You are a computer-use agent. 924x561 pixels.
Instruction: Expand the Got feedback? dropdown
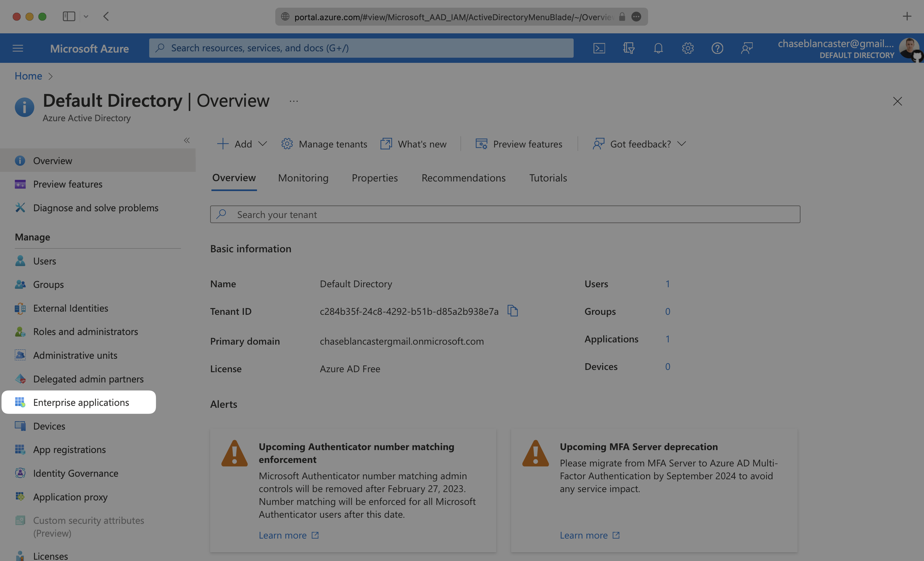pyautogui.click(x=640, y=144)
